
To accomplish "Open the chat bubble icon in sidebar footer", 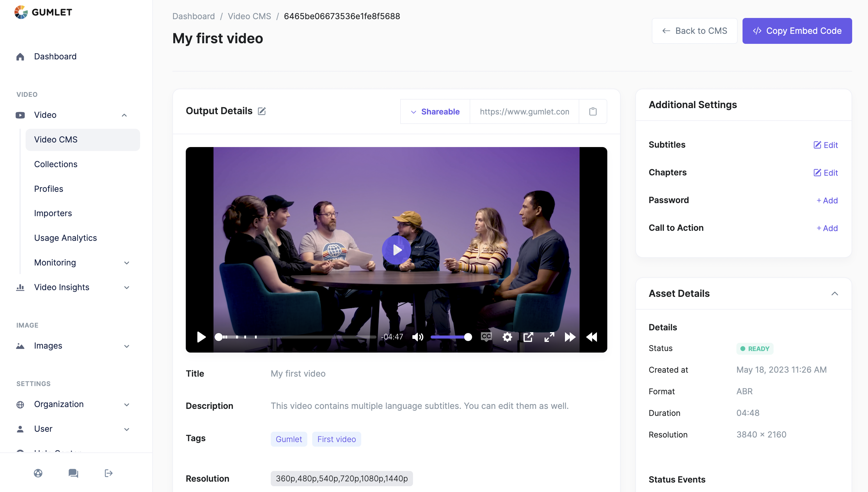I will click(73, 473).
